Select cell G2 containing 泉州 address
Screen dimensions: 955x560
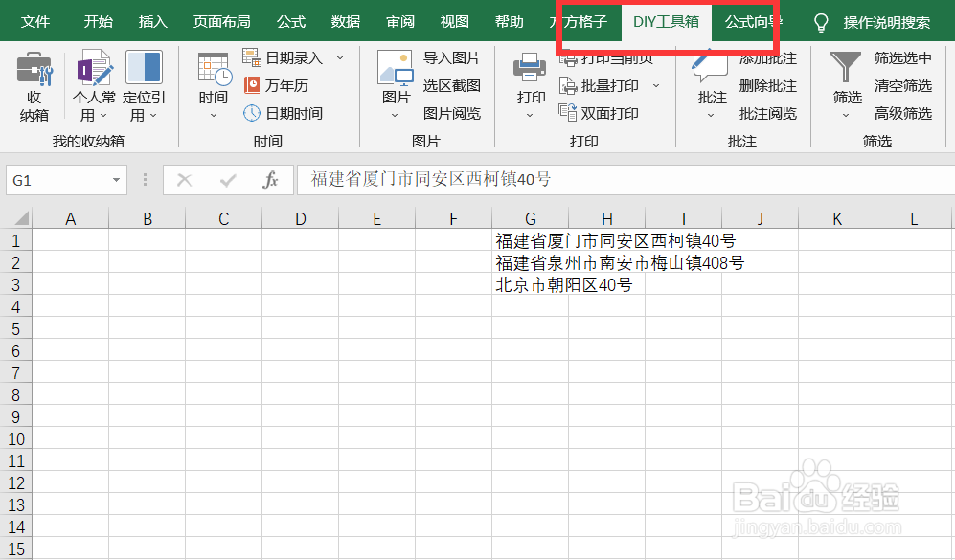(530, 262)
